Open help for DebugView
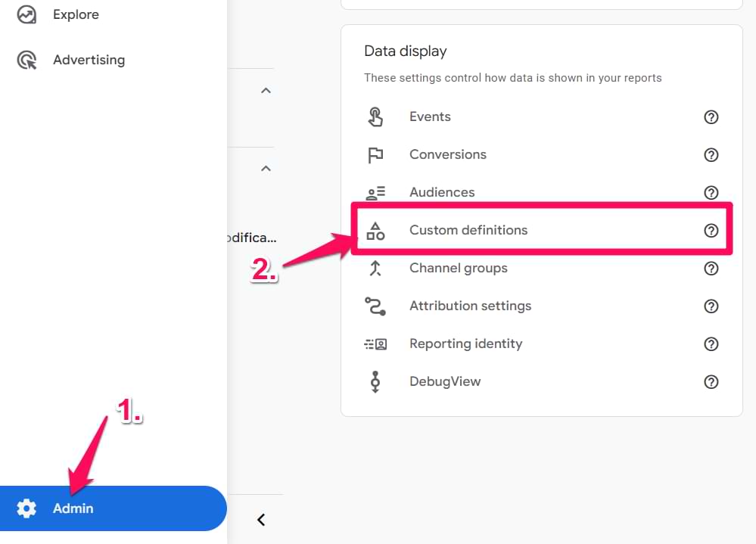The width and height of the screenshot is (756, 544). point(711,382)
